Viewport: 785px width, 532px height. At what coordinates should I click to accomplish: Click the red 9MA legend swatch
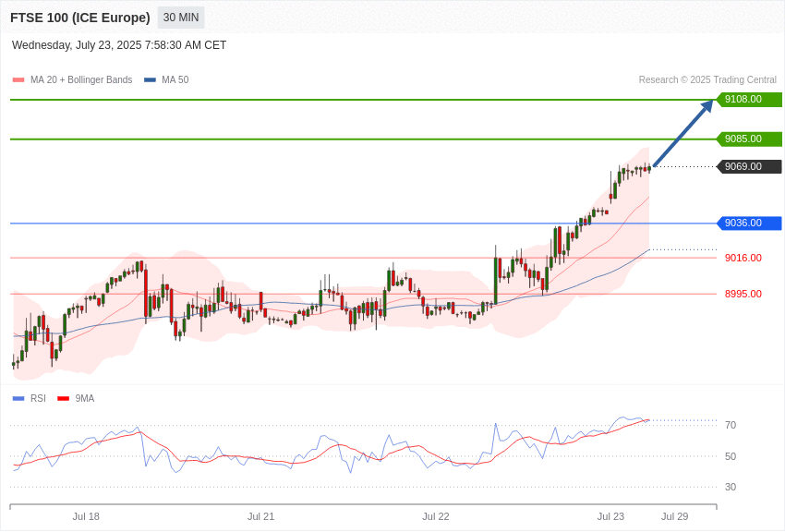click(x=64, y=399)
